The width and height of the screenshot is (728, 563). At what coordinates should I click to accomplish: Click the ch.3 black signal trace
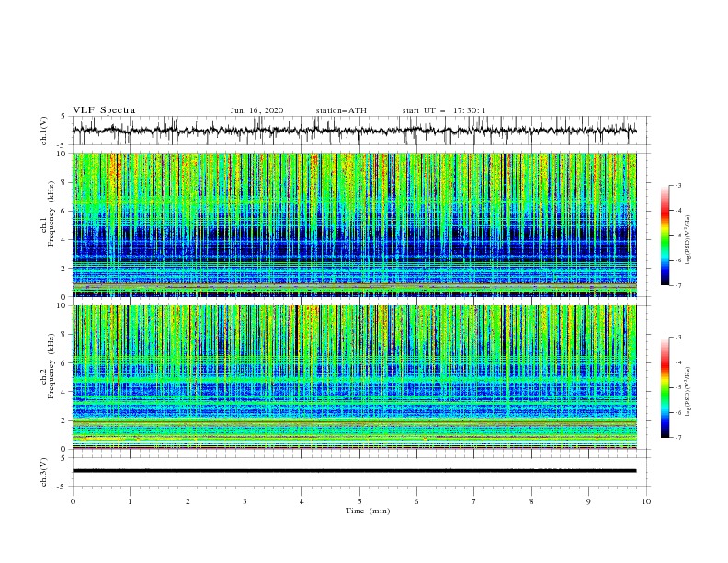click(x=354, y=471)
